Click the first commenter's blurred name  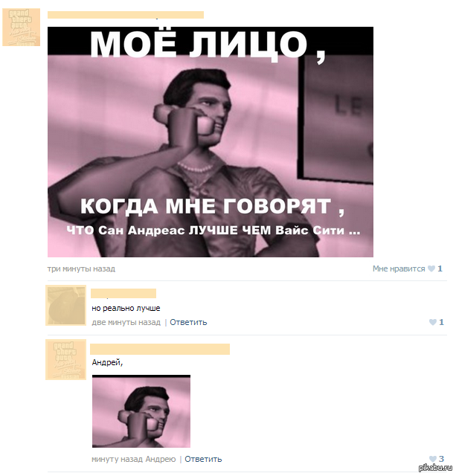click(x=123, y=293)
